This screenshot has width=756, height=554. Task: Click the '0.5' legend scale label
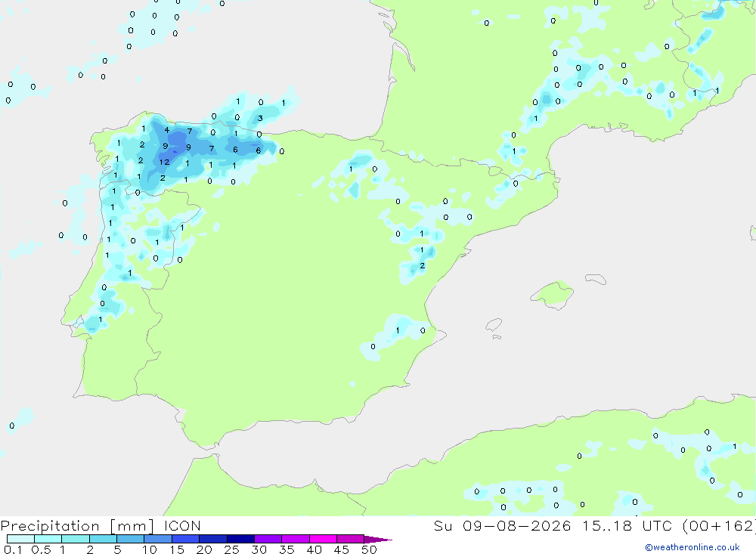click(41, 549)
